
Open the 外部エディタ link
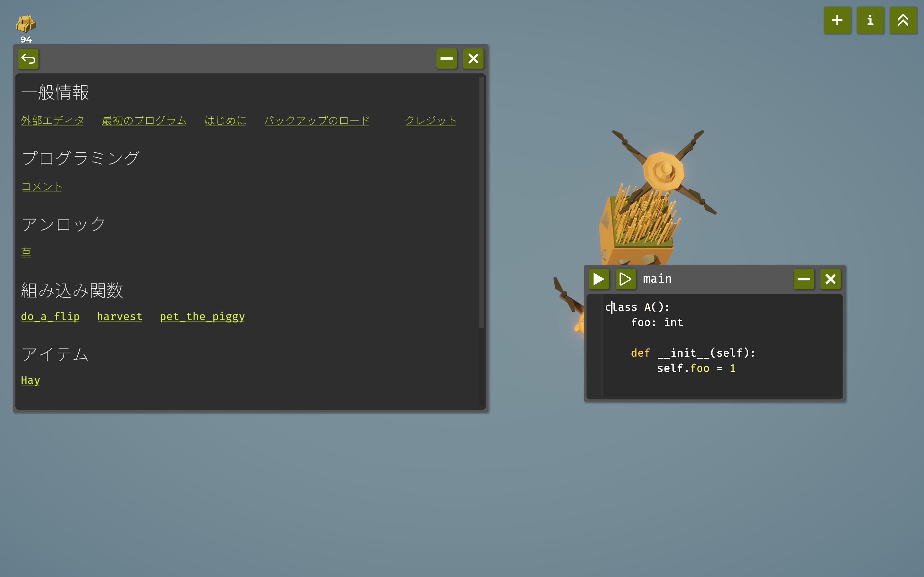click(x=52, y=121)
